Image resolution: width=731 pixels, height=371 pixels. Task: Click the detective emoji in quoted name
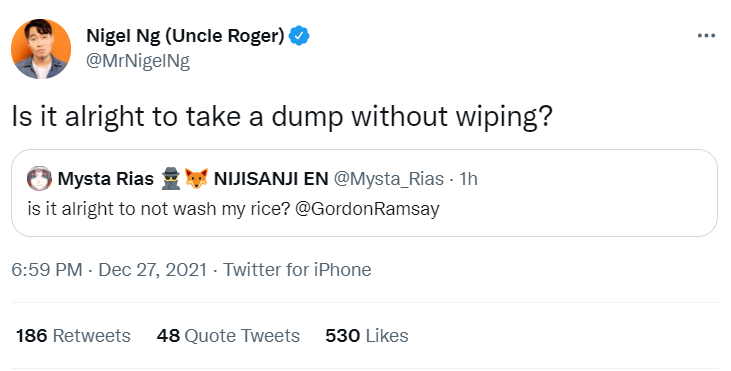(171, 179)
